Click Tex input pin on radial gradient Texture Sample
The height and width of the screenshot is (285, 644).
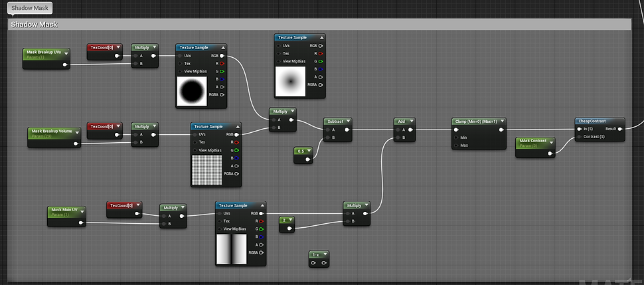(x=279, y=53)
